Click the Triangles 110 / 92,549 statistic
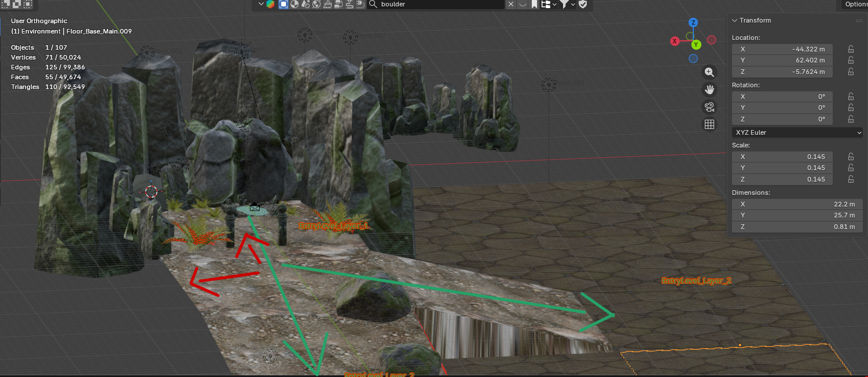 pos(48,87)
